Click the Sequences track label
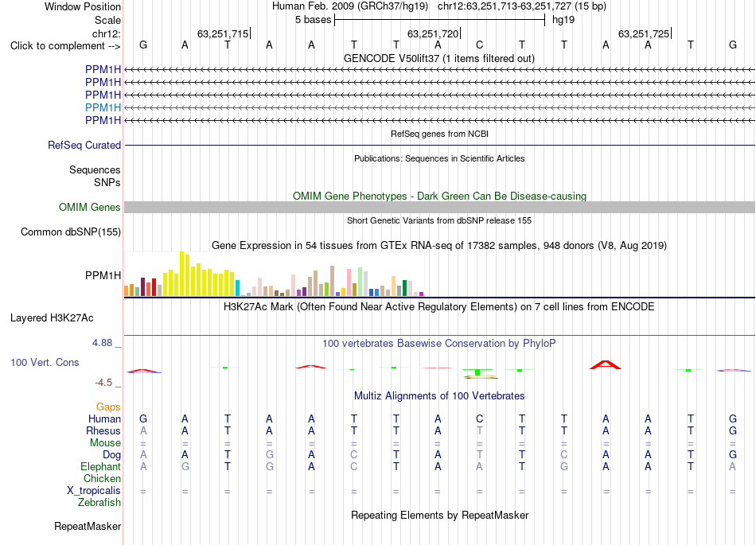The width and height of the screenshot is (756, 545). coord(95,169)
